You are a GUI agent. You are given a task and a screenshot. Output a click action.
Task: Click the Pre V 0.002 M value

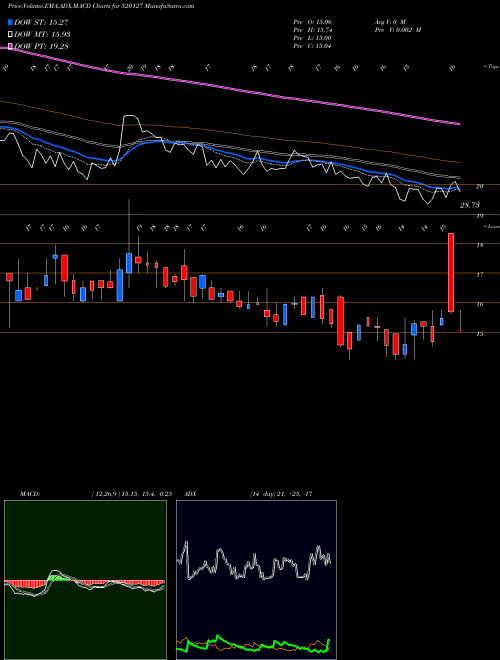tap(397, 30)
